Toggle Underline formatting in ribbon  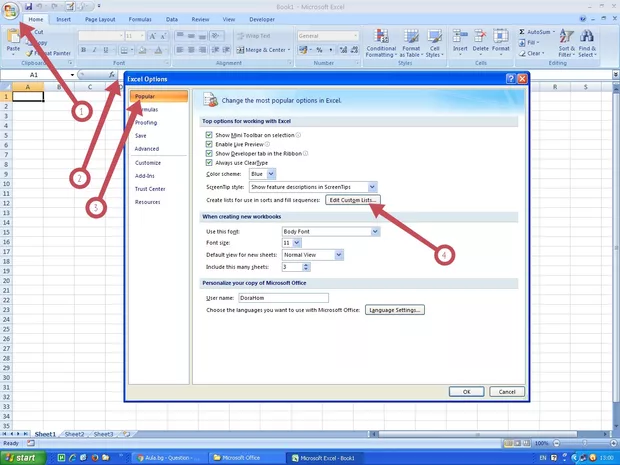pyautogui.click(x=106, y=50)
